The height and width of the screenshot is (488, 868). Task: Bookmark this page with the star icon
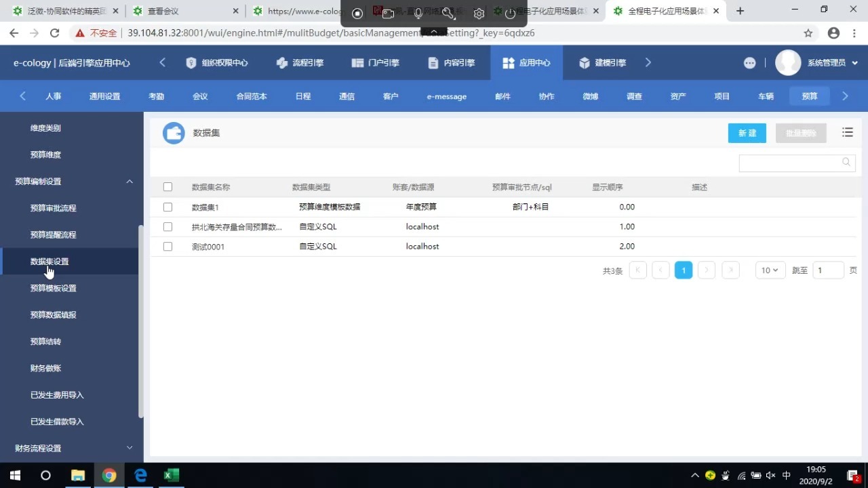tap(808, 33)
